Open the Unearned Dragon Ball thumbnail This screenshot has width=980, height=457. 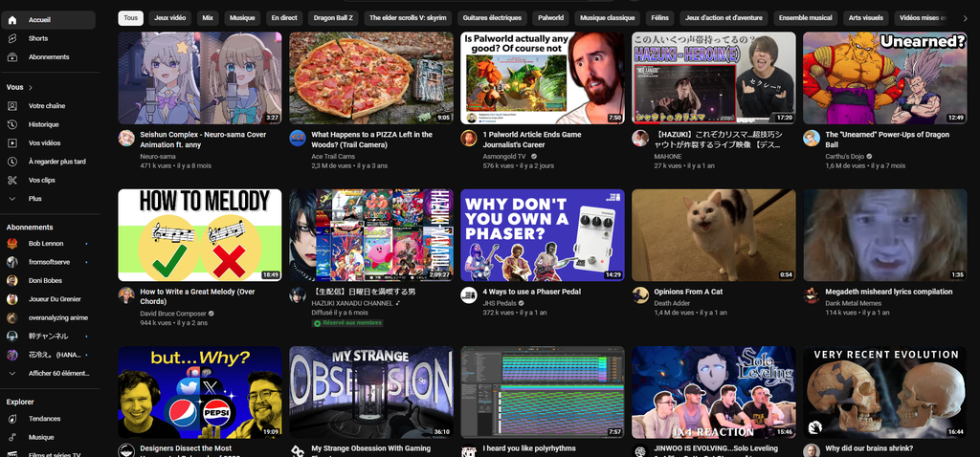[x=885, y=78]
